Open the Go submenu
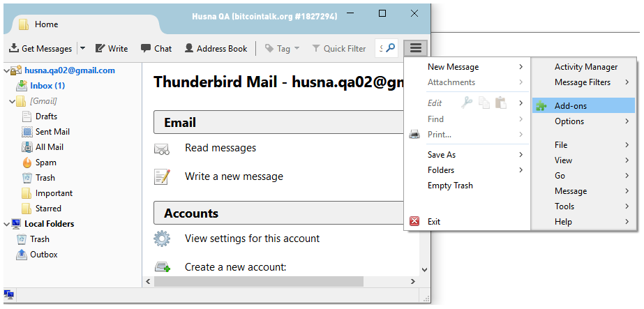Image resolution: width=644 pixels, height=309 pixels. (583, 176)
